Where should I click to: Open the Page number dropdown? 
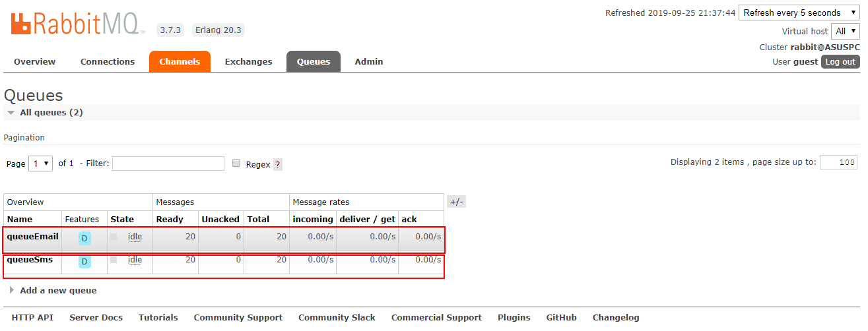(x=41, y=164)
